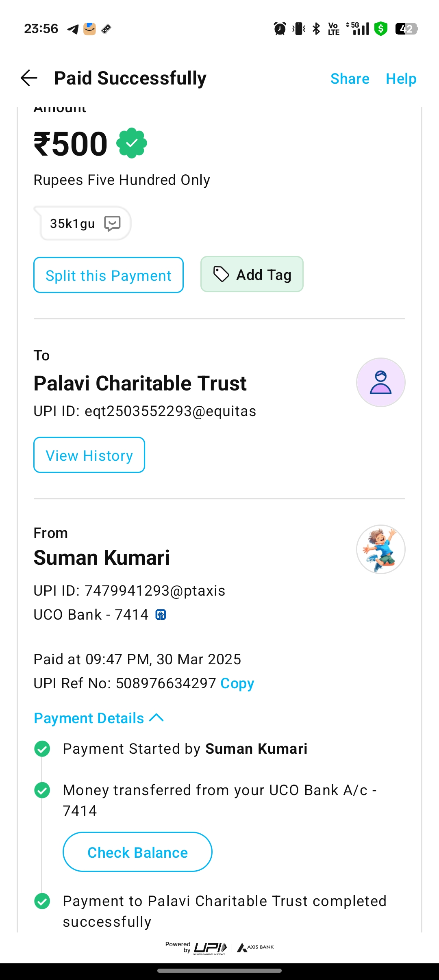439x980 pixels.
Task: Open Palavi Charitable Trust profile avatar
Action: pyautogui.click(x=380, y=382)
